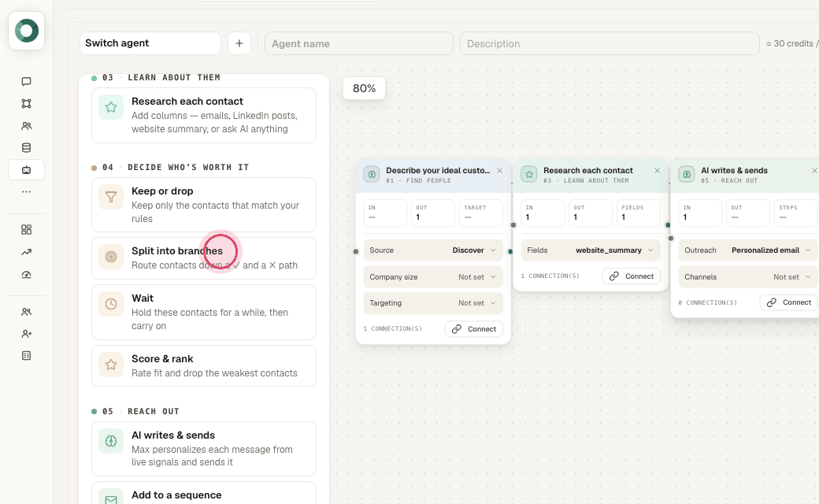Open the team users icon near sidebar bottom
This screenshot has width=819, height=504.
(26, 312)
